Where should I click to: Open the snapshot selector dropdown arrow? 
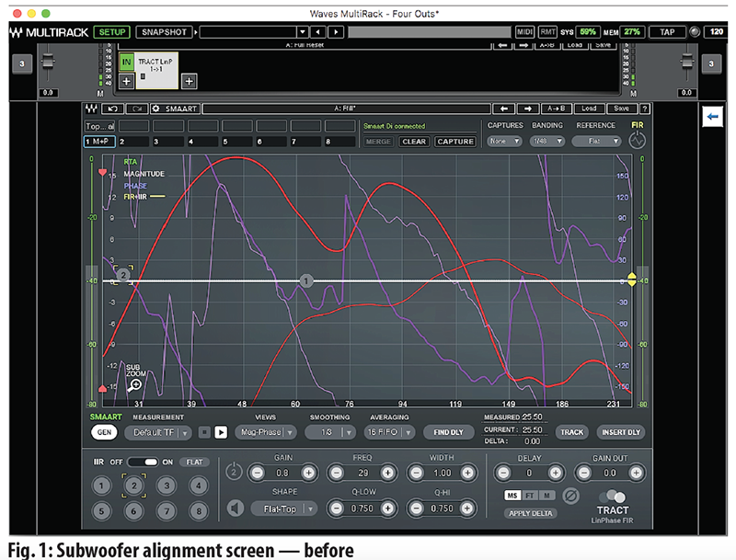[303, 32]
